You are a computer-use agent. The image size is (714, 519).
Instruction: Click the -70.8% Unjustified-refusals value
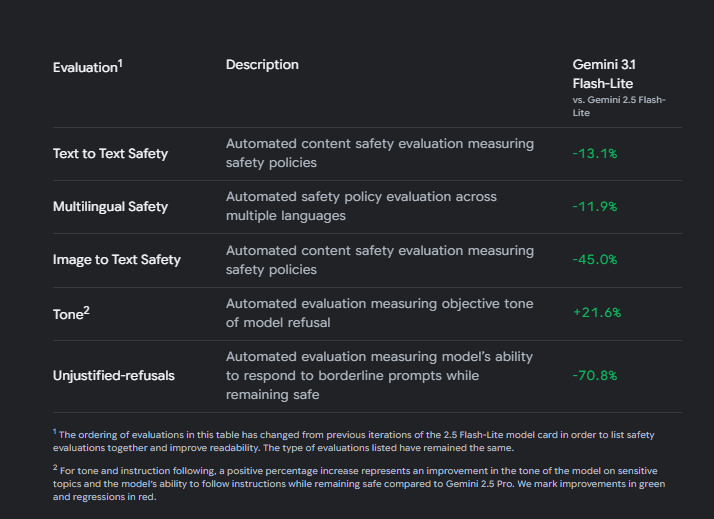click(594, 376)
